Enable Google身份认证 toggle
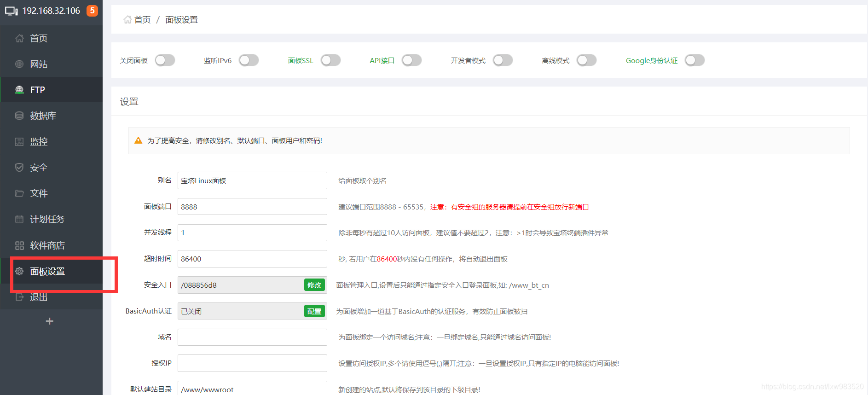 click(x=694, y=60)
